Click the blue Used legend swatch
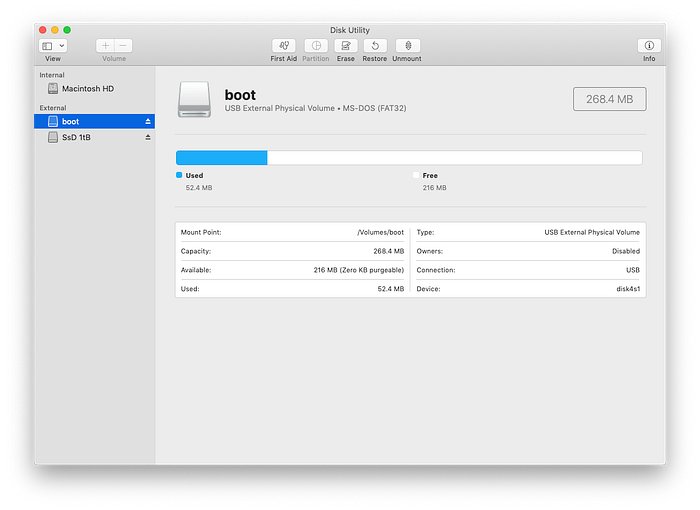This screenshot has height=510, width=700. (x=179, y=175)
